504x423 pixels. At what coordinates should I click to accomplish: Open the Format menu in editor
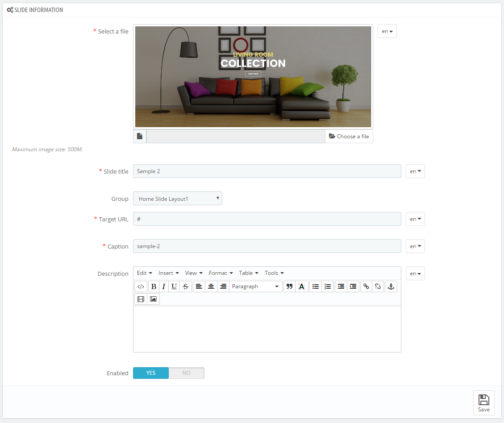tap(221, 273)
